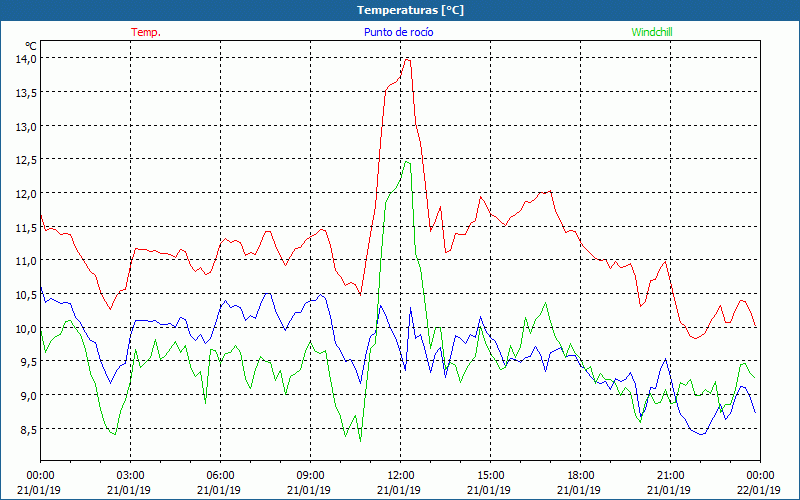Click the 11,0 y-axis value
This screenshot has width=800, height=500.
click(x=26, y=261)
